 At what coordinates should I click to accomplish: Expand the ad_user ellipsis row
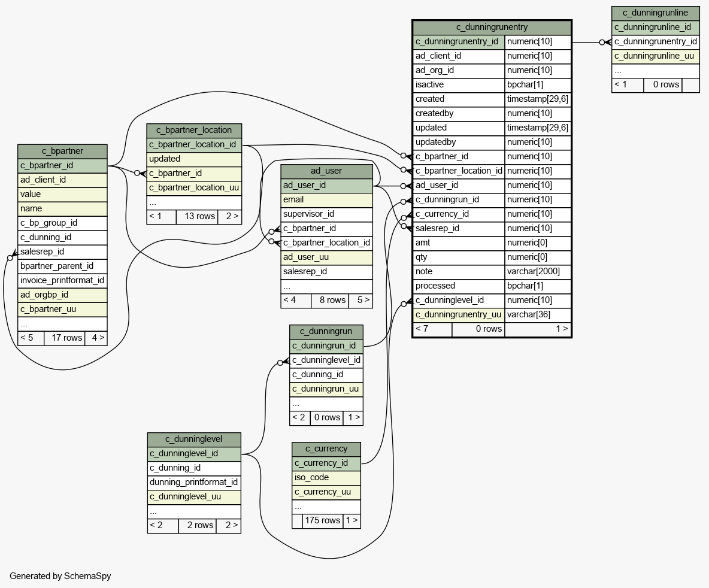[x=326, y=286]
